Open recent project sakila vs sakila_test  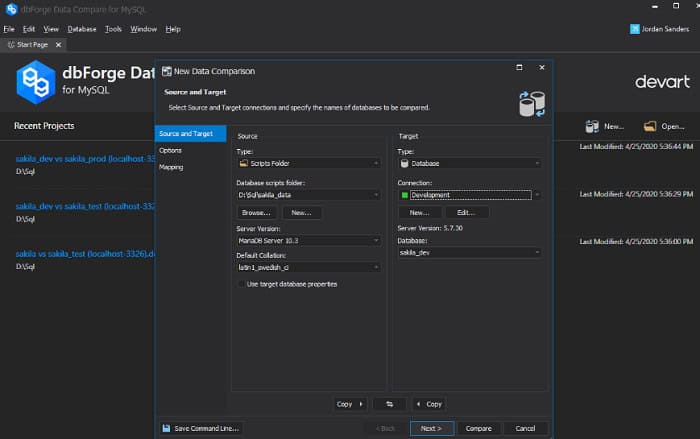(x=85, y=254)
